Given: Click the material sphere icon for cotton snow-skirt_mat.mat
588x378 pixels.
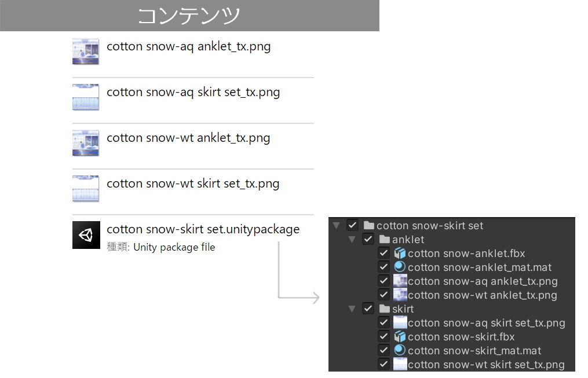Looking at the screenshot, I should tap(400, 351).
